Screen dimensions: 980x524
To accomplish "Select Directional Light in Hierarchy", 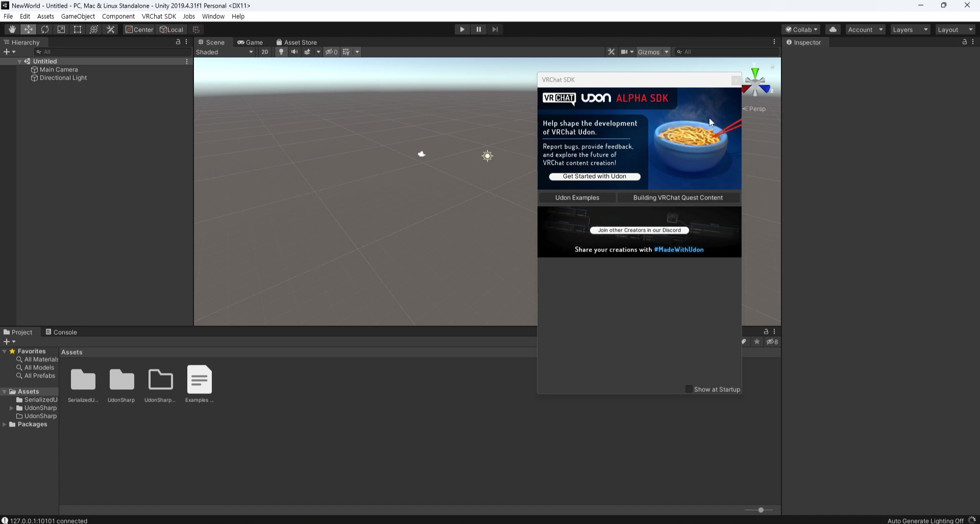I will [63, 78].
